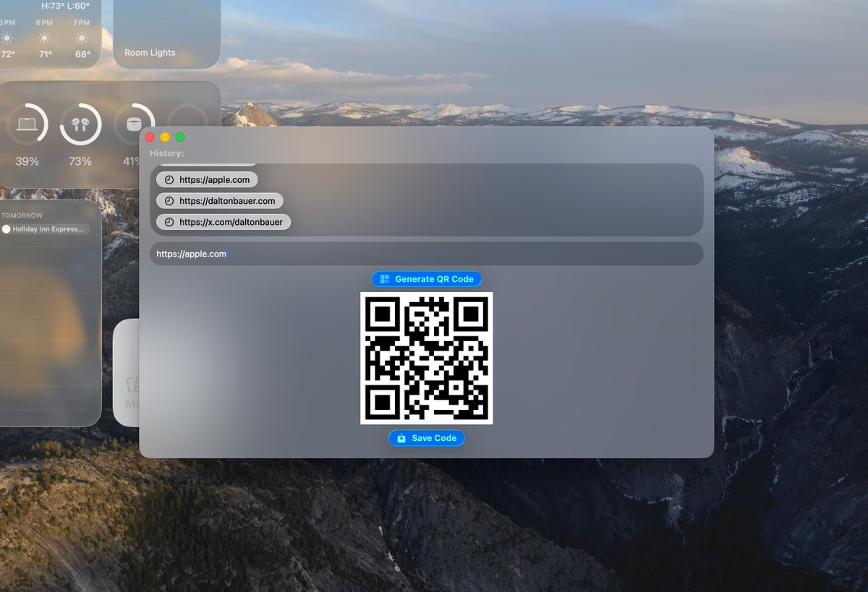Image resolution: width=868 pixels, height=592 pixels.
Task: Maximize the QR code window with green button
Action: pos(180,137)
